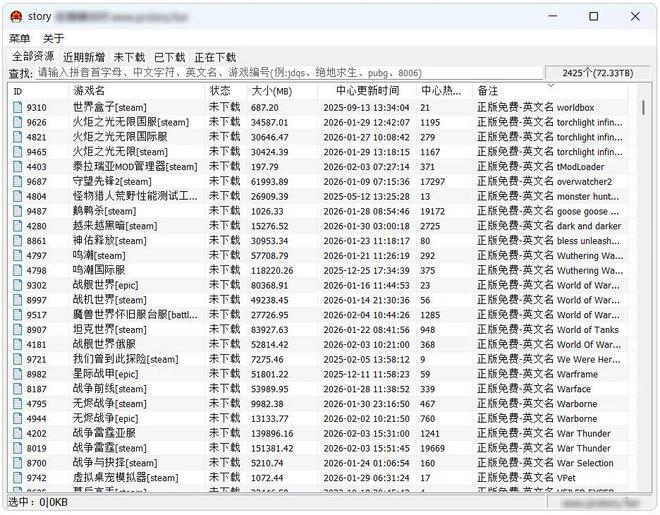Image resolution: width=660 pixels, height=515 pixels.
Task: Select the row 坦克世界[steam]
Action: coord(320,329)
